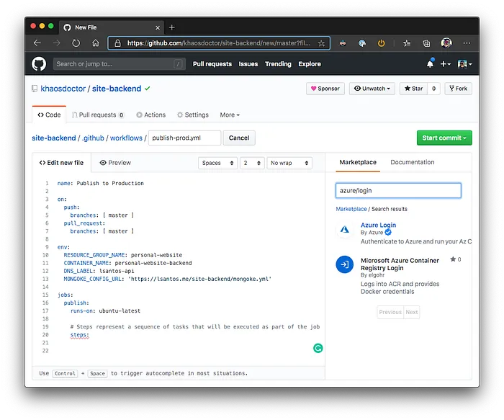The height and width of the screenshot is (420, 504).
Task: Select the Marketplace sidebar tab
Action: coord(358,162)
